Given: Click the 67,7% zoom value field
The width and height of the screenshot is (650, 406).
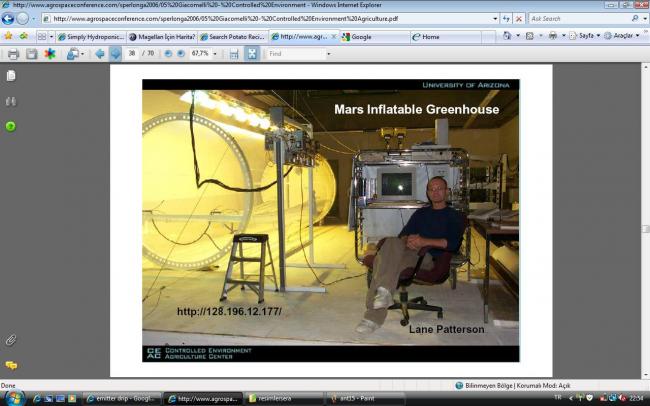Looking at the screenshot, I should pos(200,53).
